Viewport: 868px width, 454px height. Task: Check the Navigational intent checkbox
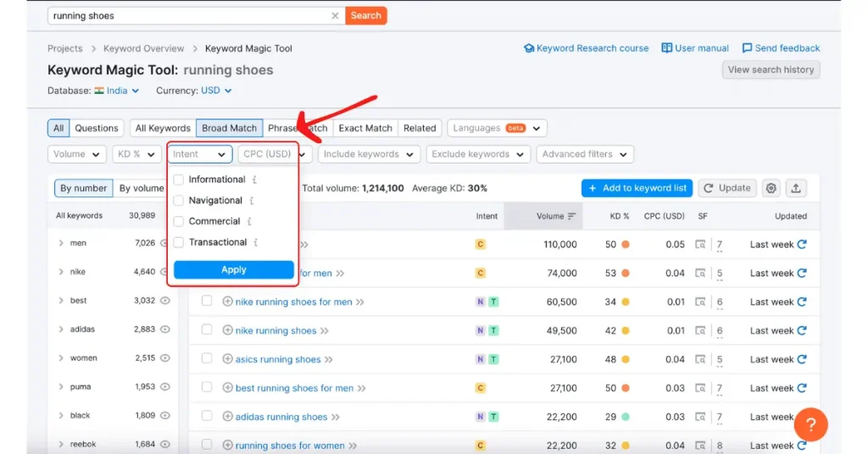tap(178, 201)
